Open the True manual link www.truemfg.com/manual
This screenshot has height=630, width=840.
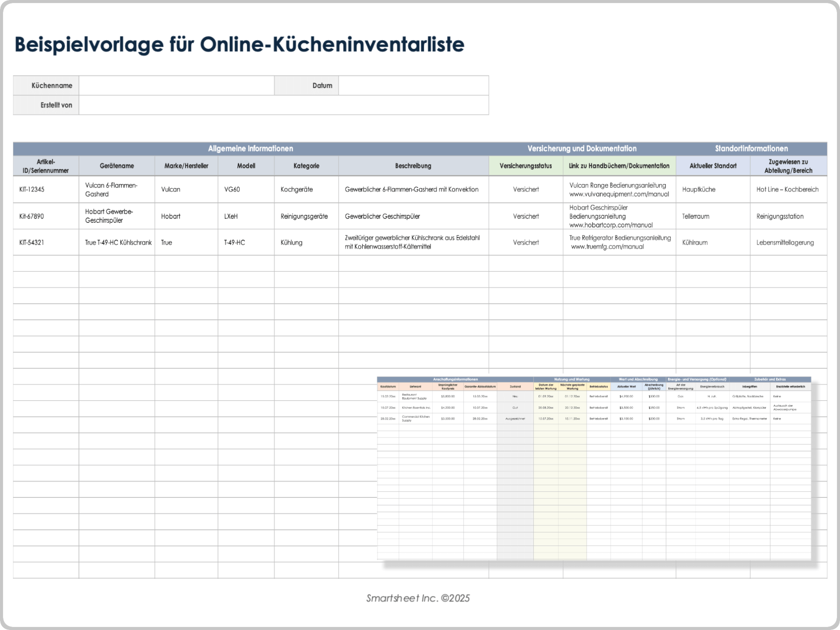point(607,247)
